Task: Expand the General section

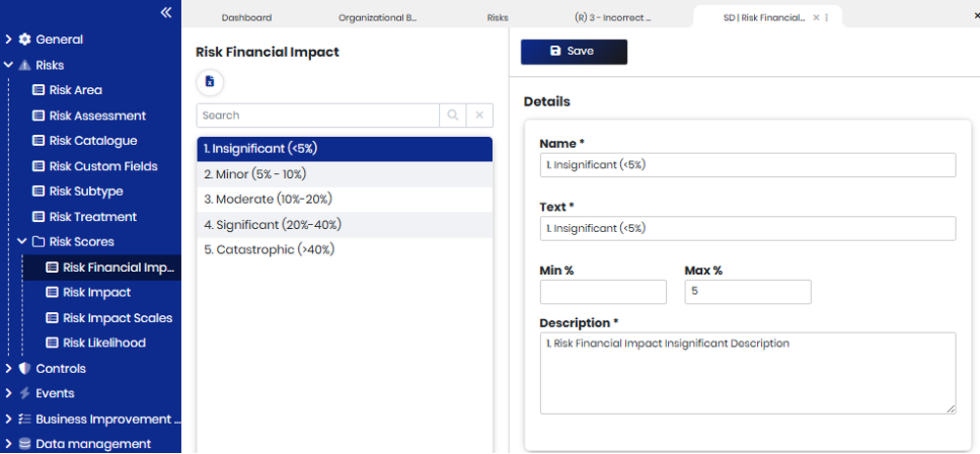Action: click(x=9, y=40)
